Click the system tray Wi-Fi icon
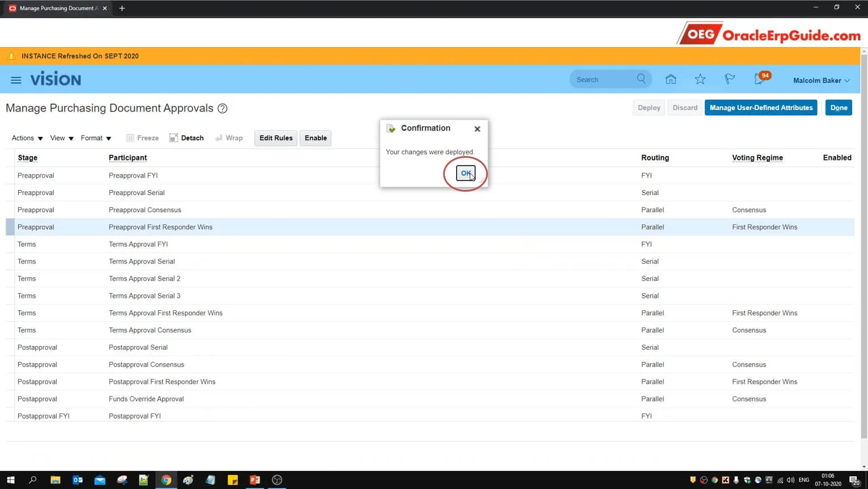This screenshot has width=868, height=489. pos(780,480)
